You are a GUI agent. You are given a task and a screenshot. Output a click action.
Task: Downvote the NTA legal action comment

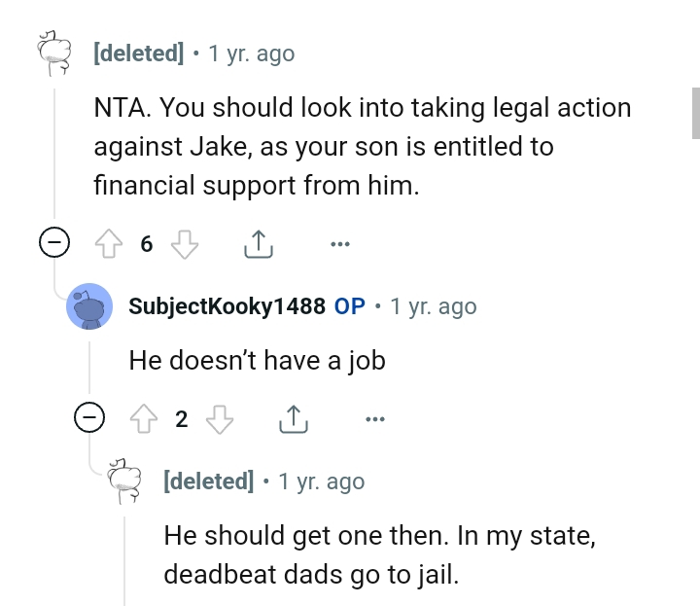click(x=185, y=244)
